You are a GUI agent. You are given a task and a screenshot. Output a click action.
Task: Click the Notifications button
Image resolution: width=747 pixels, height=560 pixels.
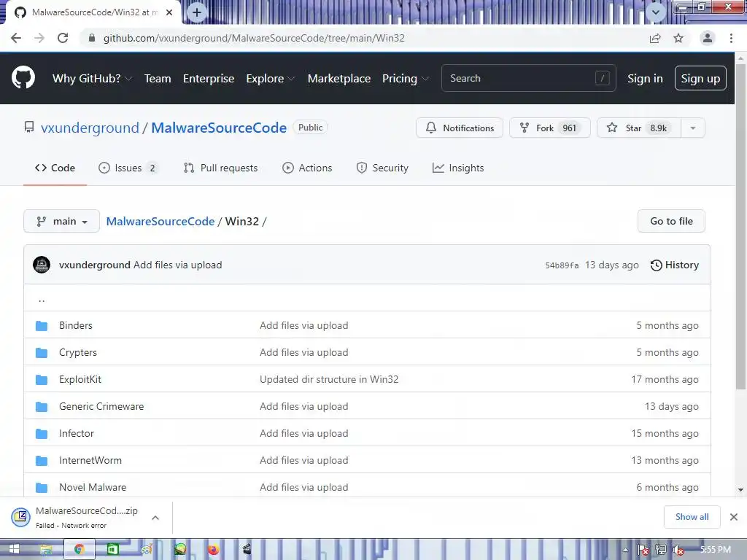pyautogui.click(x=460, y=128)
